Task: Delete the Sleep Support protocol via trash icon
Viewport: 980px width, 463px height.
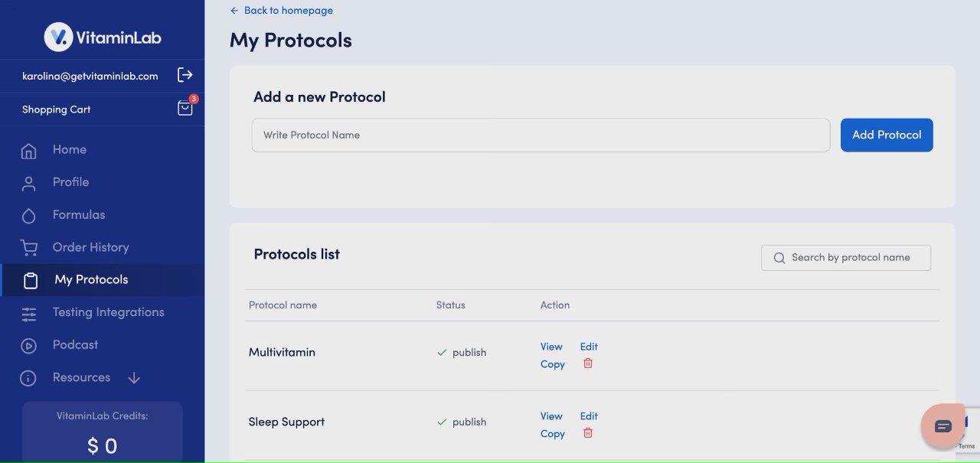Action: 588,433
